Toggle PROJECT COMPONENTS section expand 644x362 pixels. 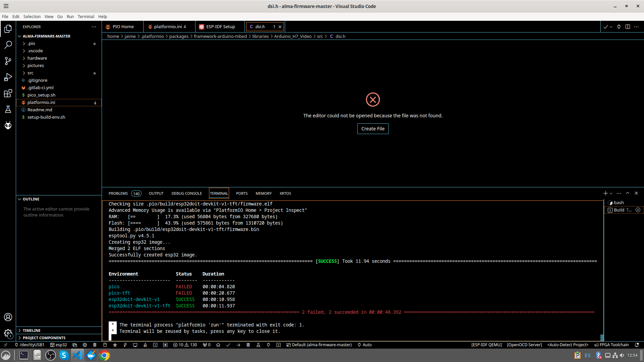tap(19, 338)
